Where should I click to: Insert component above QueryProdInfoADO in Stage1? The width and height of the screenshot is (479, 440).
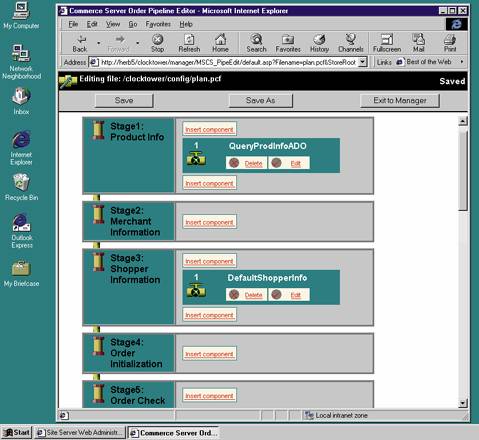(209, 129)
